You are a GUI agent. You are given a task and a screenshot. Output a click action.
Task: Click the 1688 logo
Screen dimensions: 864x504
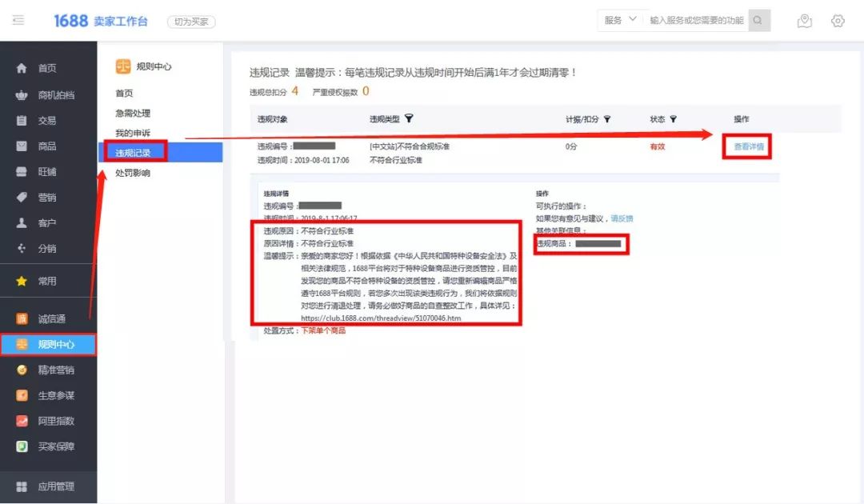[70, 21]
